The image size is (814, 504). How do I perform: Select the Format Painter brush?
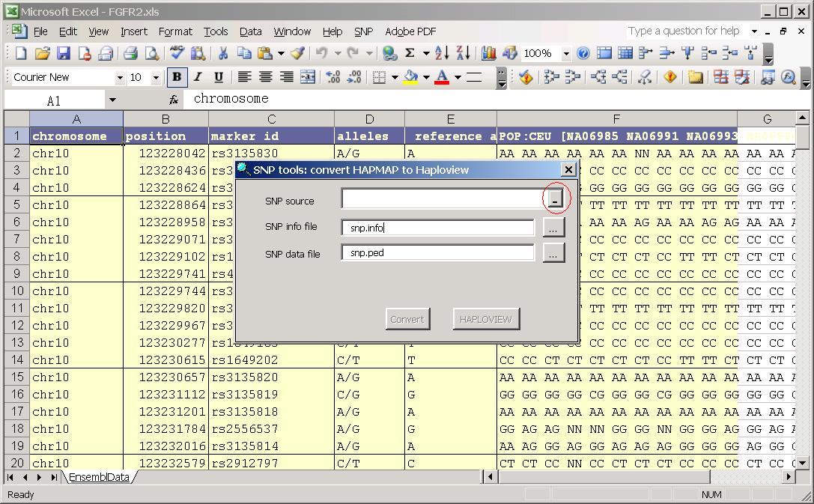coord(297,53)
